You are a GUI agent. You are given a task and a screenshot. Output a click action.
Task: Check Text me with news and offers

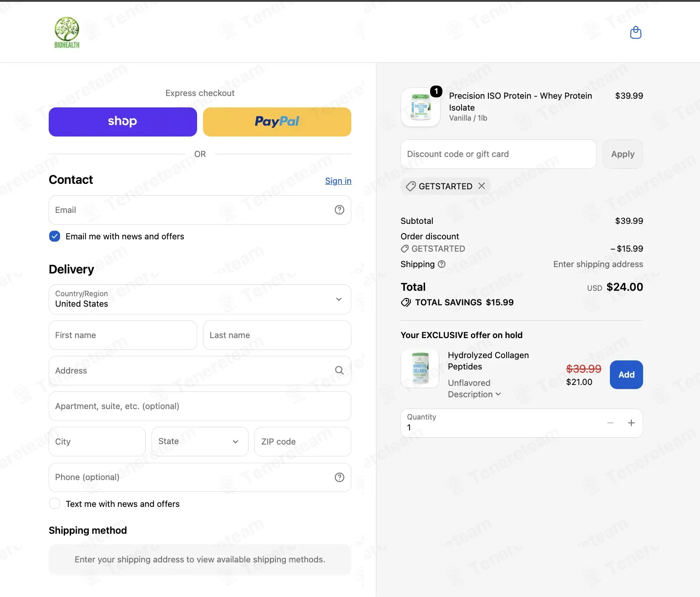(x=55, y=504)
